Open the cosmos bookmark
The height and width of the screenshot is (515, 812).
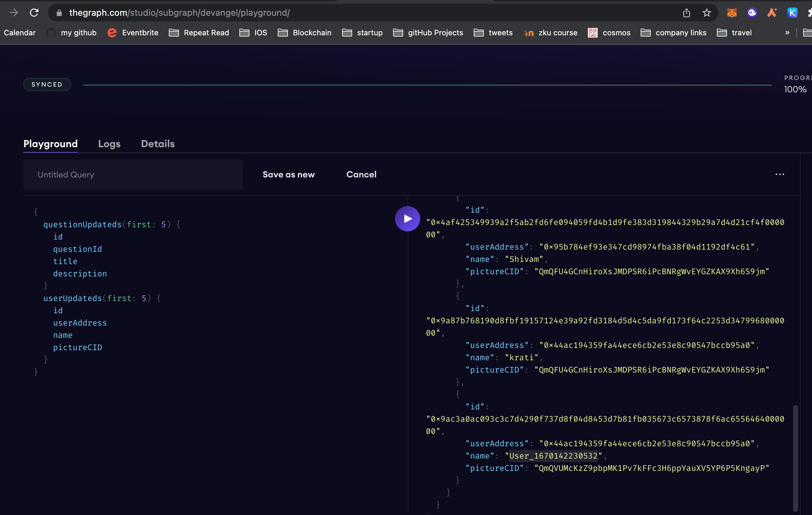[609, 33]
